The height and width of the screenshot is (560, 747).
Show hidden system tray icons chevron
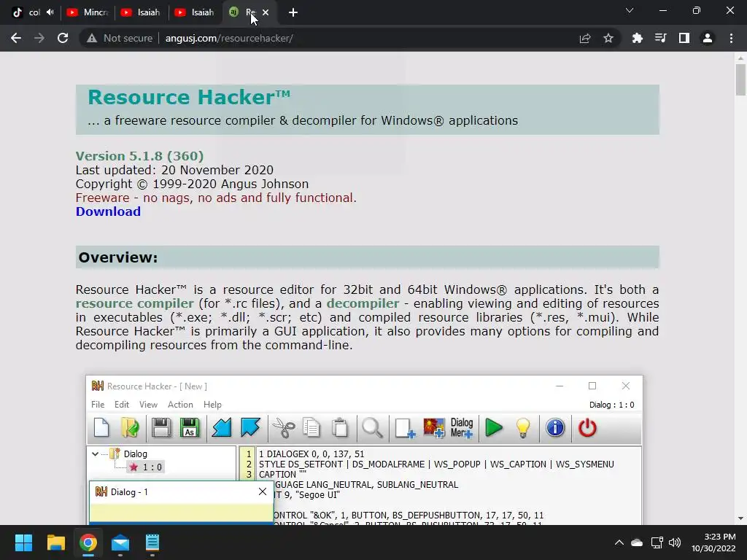[x=619, y=542]
